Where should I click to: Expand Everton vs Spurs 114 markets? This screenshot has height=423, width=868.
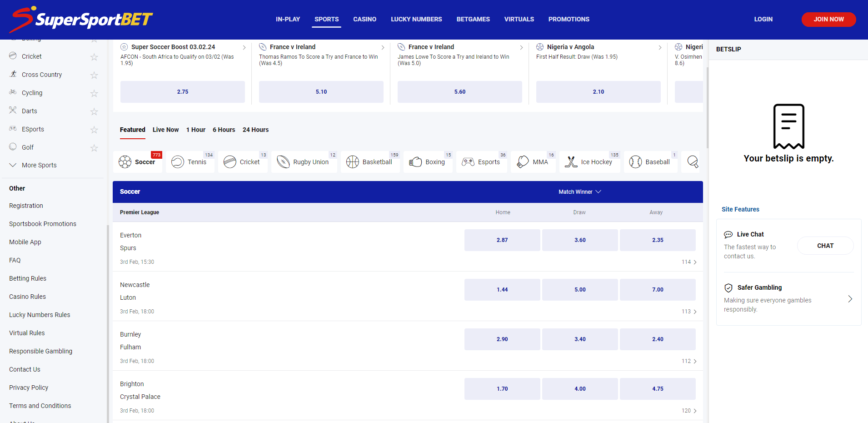689,262
